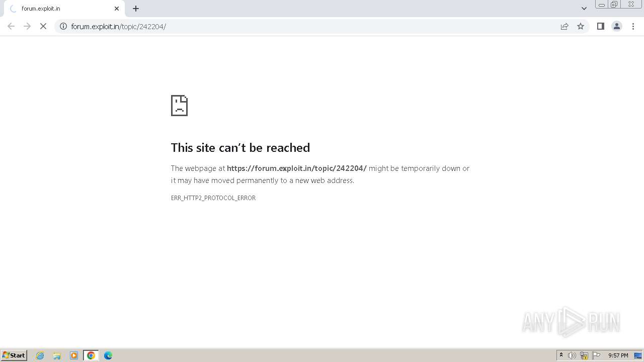Restore down the Chrome window

pyautogui.click(x=614, y=5)
